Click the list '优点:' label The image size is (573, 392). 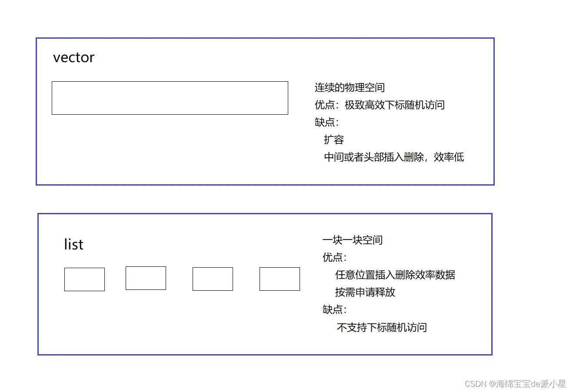[x=334, y=257]
